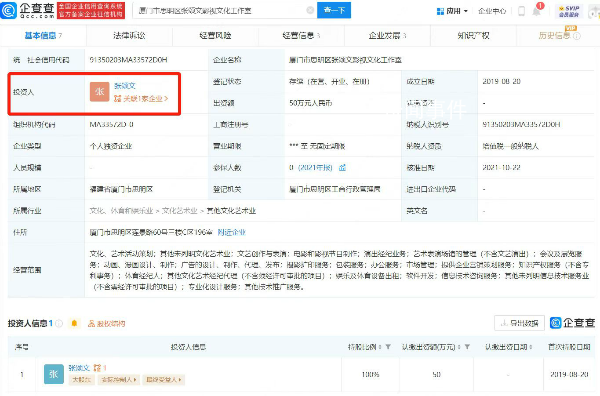The height and width of the screenshot is (396, 600).
Task: Click the relationship icon before 关联1家企业
Action: (x=117, y=99)
